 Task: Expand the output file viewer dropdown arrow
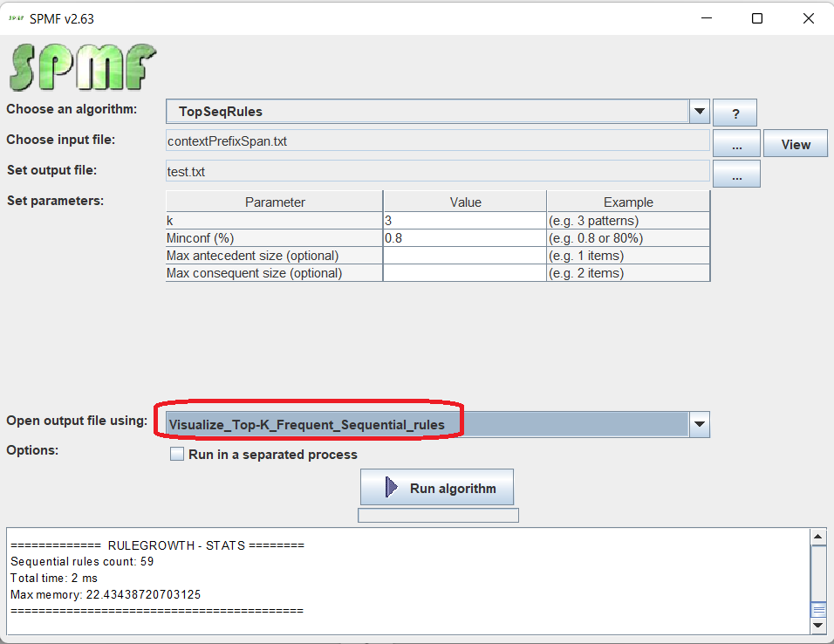699,425
